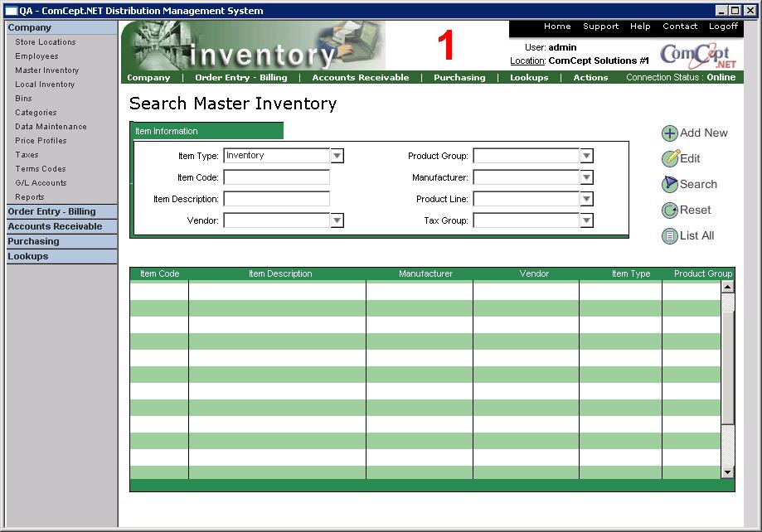762x532 pixels.
Task: Open the Purchasing menu in green bar
Action: [x=459, y=78]
